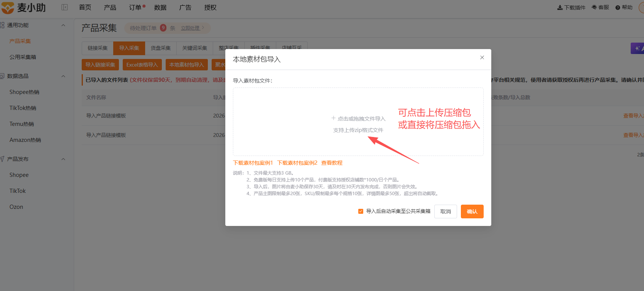Click the 通用功能 grid icon

tap(2, 25)
